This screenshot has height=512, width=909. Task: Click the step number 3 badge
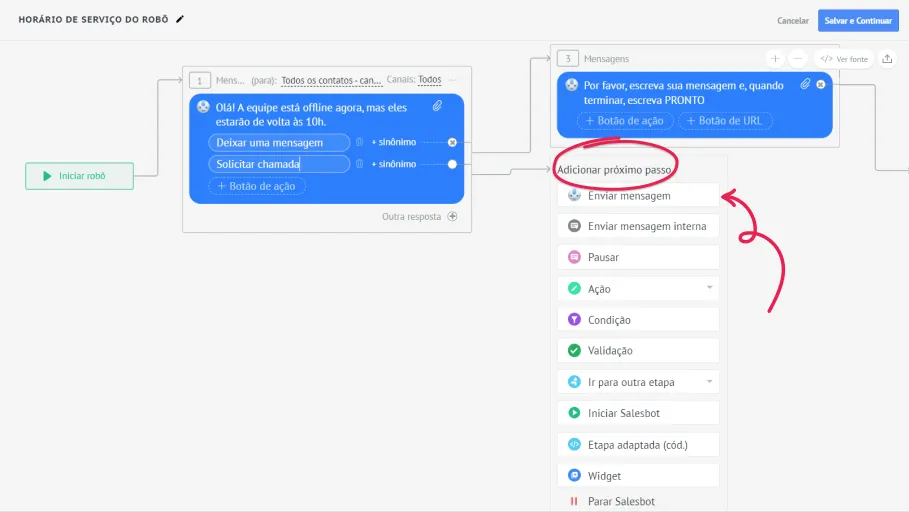pyautogui.click(x=568, y=59)
